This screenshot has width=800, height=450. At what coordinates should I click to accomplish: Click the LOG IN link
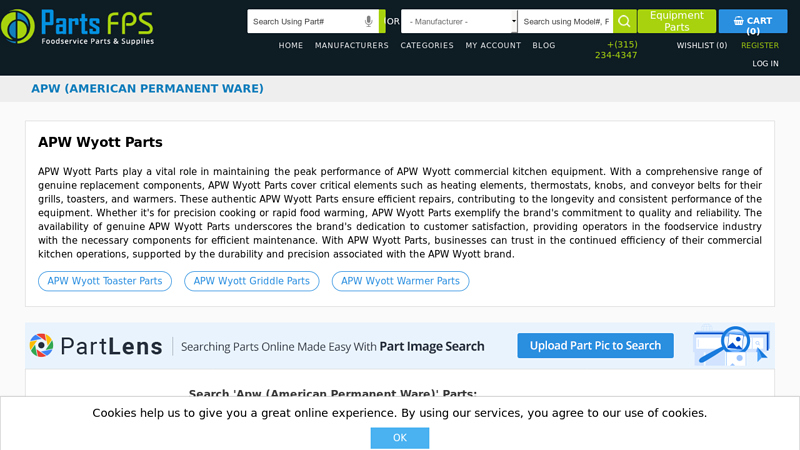765,64
